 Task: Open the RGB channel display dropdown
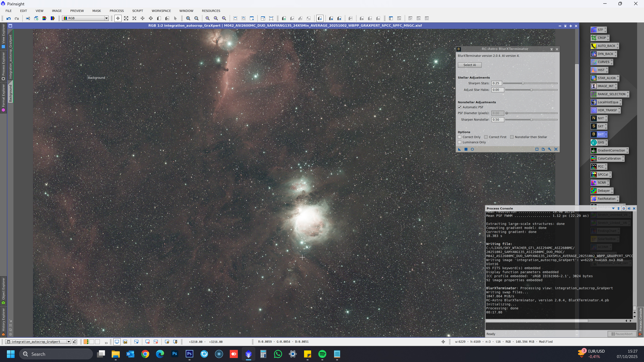(x=106, y=18)
